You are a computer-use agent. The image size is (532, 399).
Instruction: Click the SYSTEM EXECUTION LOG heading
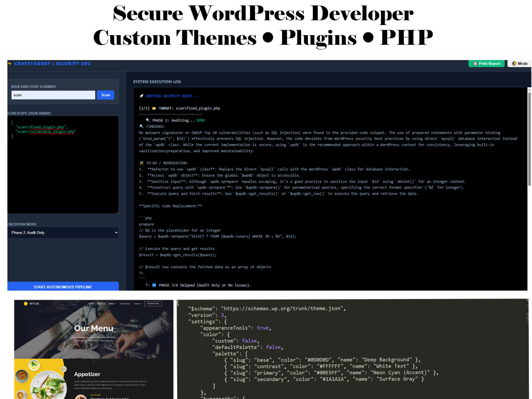coord(157,82)
